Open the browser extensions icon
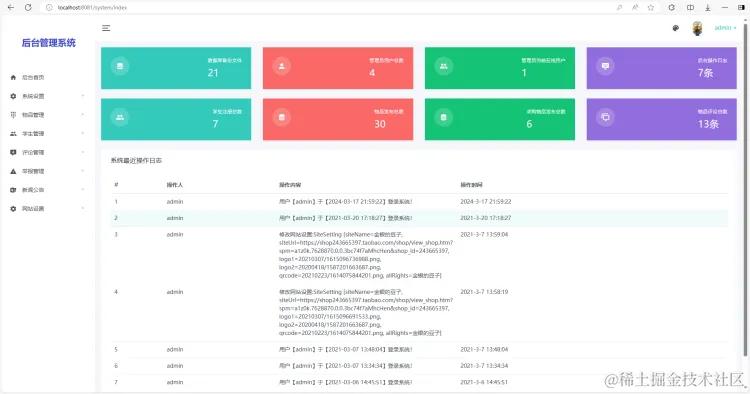Viewport: 750px width, 394px height. coord(672,8)
